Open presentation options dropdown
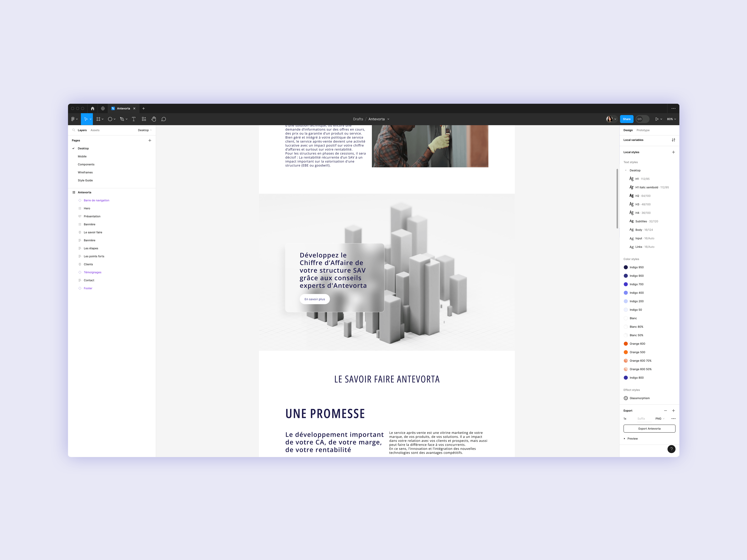This screenshot has height=560, width=747. tap(661, 119)
